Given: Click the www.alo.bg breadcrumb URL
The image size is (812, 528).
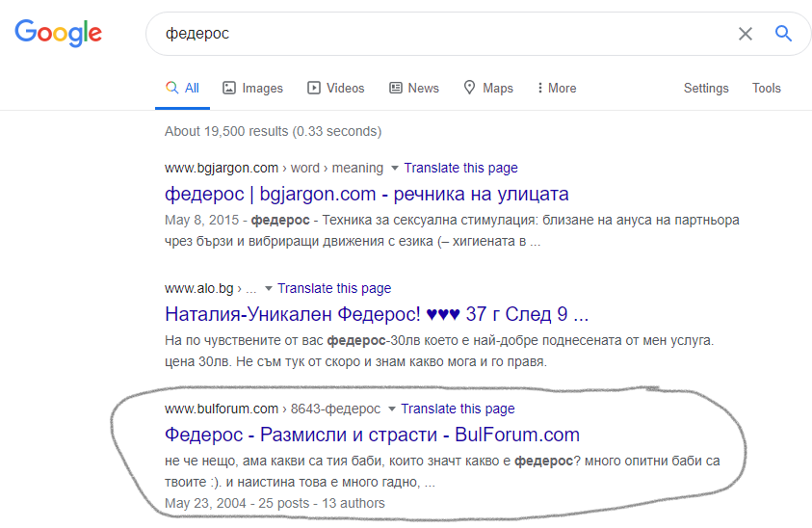Looking at the screenshot, I should click(x=211, y=288).
